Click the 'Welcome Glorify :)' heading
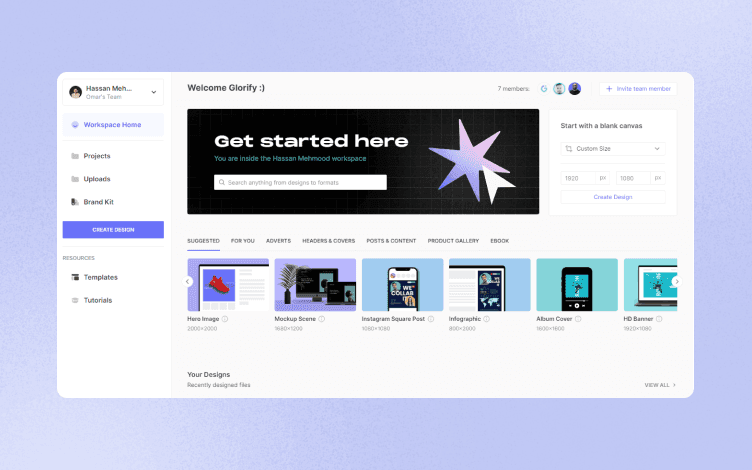Viewport: 752px width, 470px height. [226, 88]
